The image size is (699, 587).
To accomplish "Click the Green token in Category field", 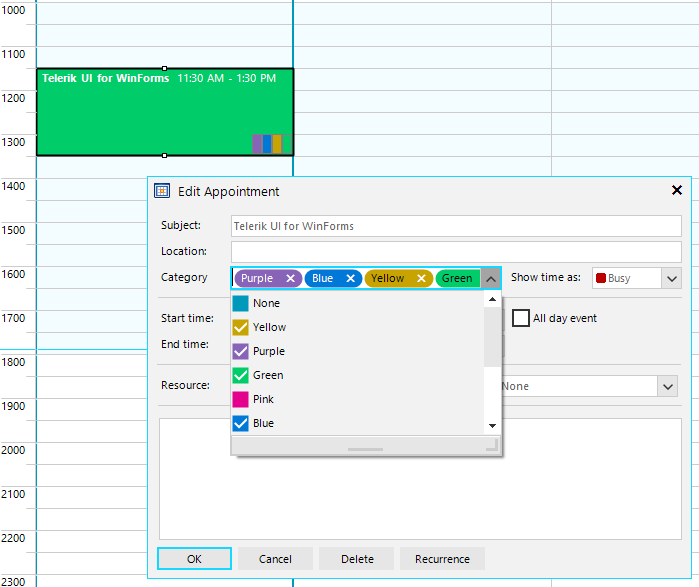I will (x=456, y=278).
